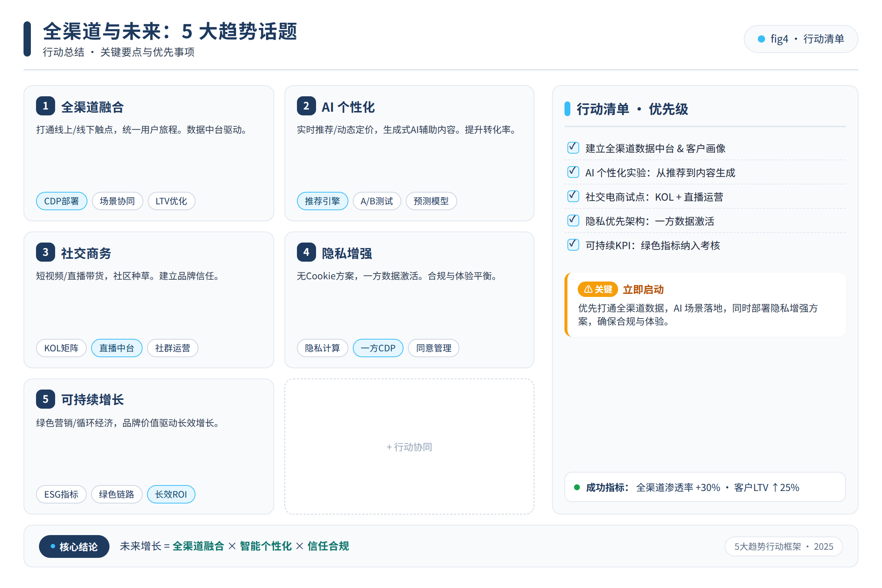The width and height of the screenshot is (882, 588).
Task: Click the 同意管理 tag
Action: [x=434, y=348]
